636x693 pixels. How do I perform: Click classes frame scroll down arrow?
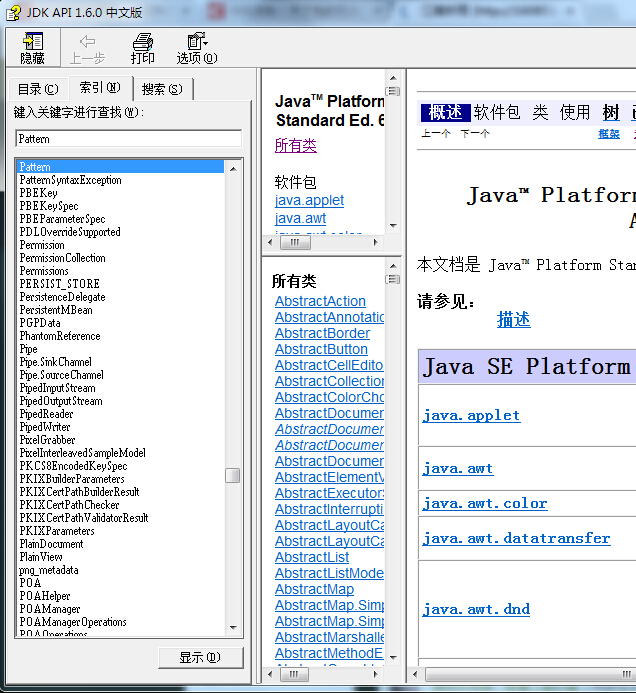tap(393, 658)
